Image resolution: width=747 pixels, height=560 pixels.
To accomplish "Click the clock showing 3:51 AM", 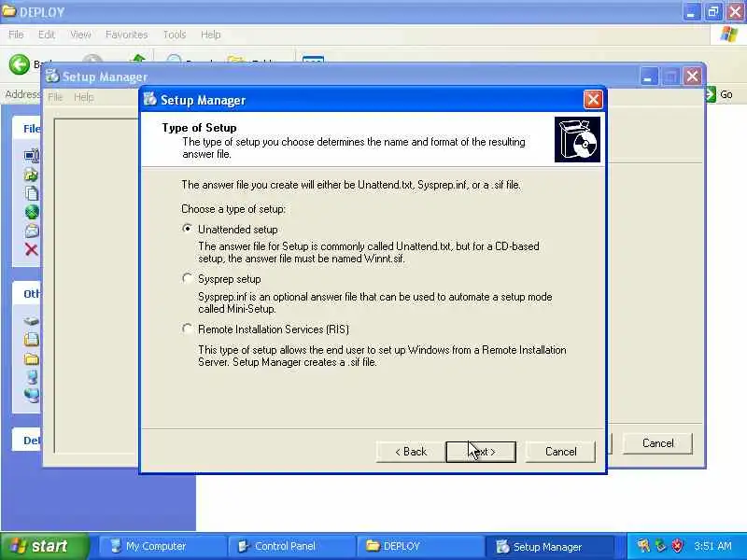I will click(712, 546).
